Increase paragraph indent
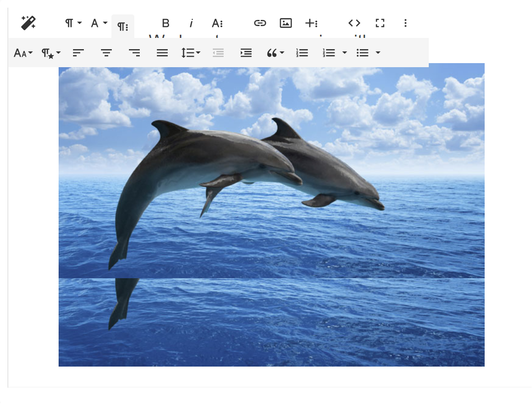This screenshot has height=404, width=532. (246, 53)
